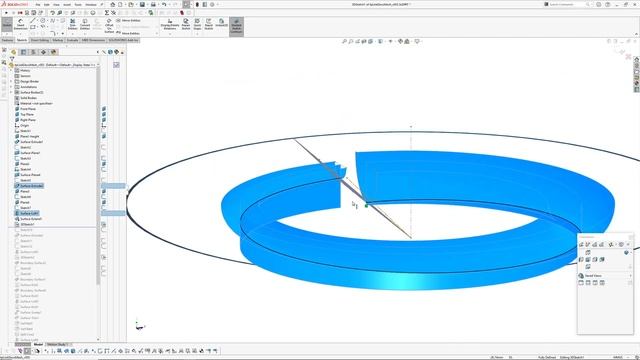Screen dimensions: 640x360
Task: Click the Move Entities tool
Action: tap(128, 33)
